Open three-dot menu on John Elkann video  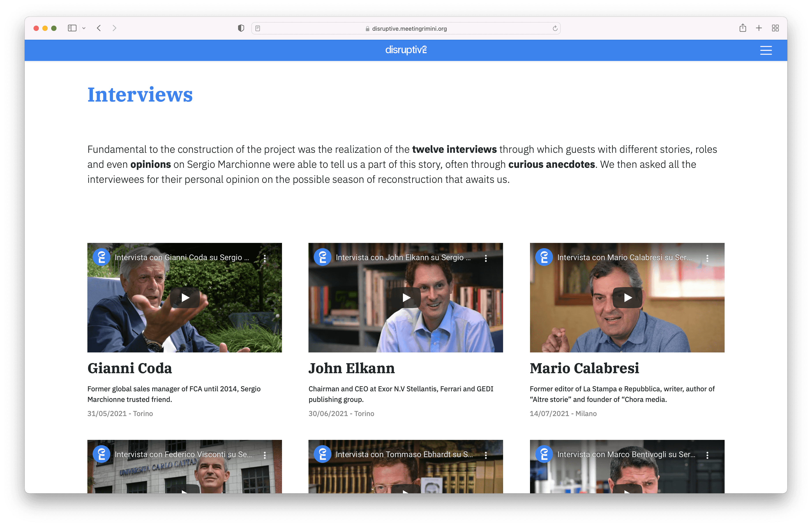point(486,258)
